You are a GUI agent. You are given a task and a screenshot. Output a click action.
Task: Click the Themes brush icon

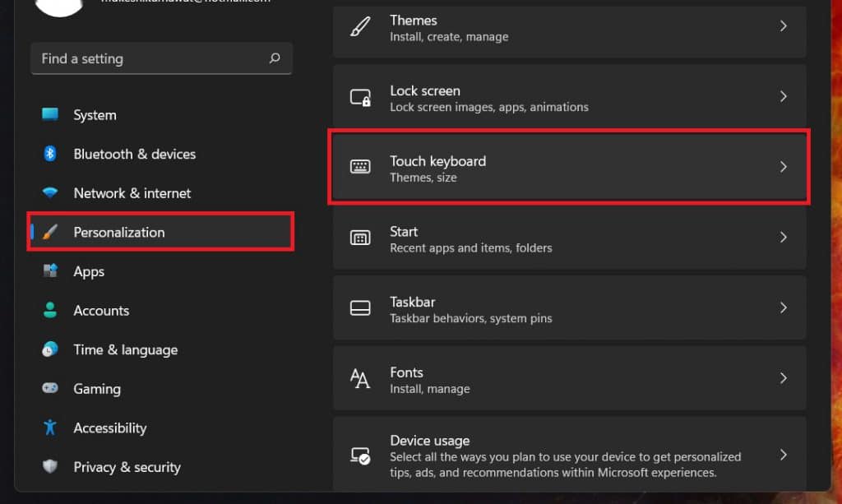point(360,26)
